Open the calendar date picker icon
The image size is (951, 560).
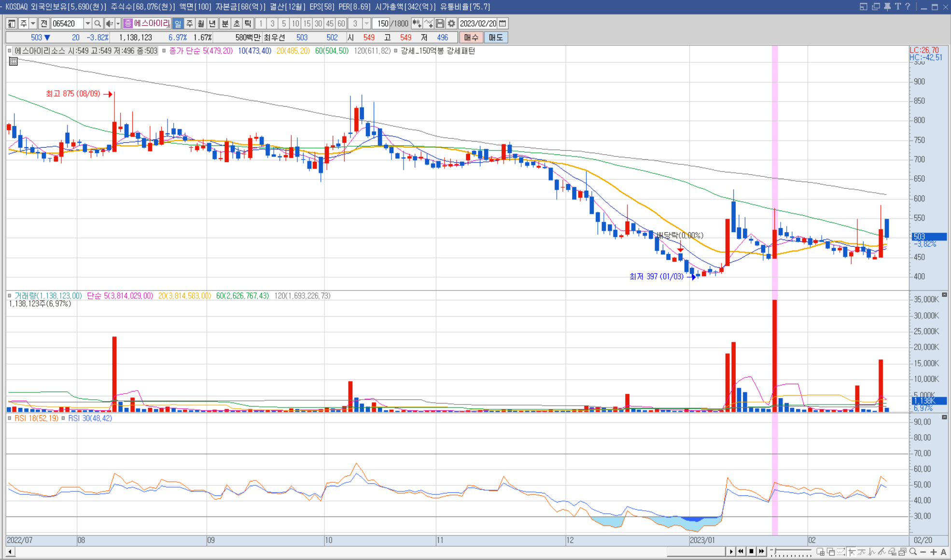503,24
